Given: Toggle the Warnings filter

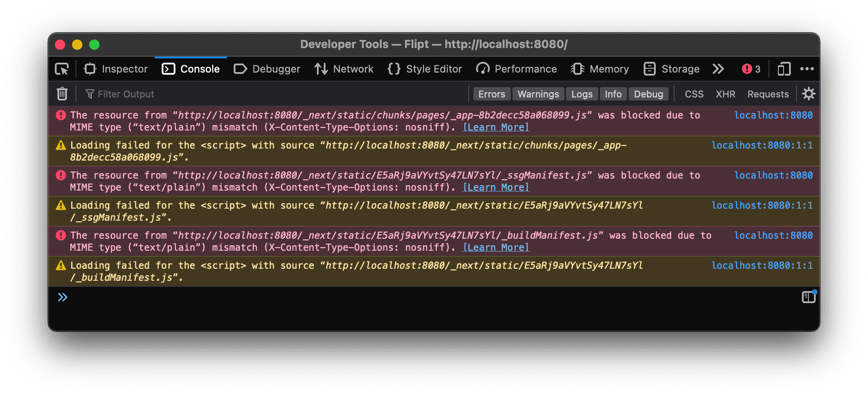Looking at the screenshot, I should (538, 94).
